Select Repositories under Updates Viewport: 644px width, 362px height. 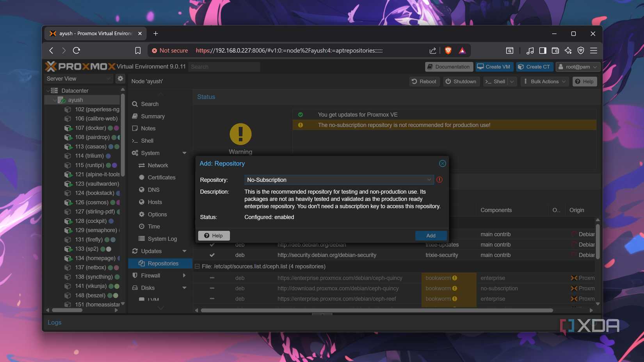160,263
